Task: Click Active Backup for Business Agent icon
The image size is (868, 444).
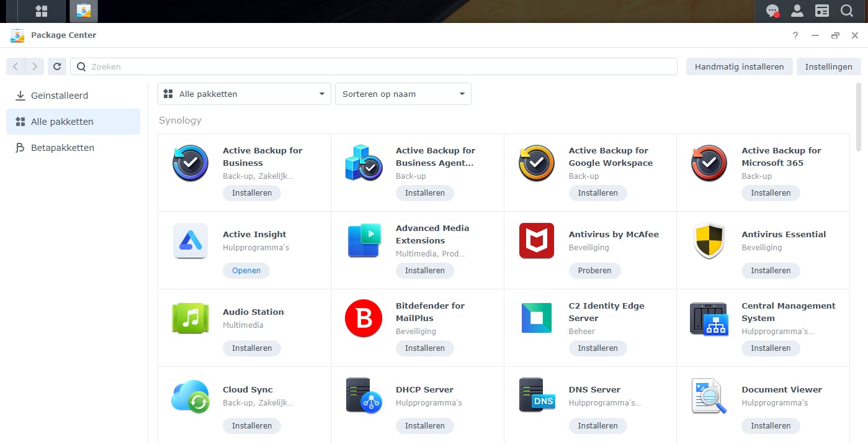Action: click(364, 163)
